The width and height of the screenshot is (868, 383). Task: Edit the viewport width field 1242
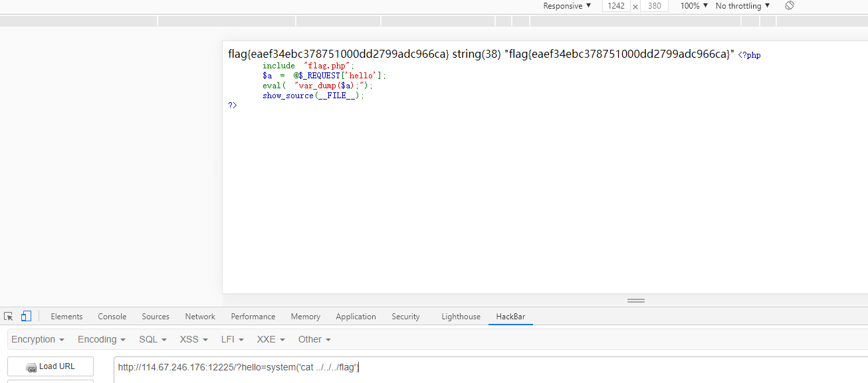coord(616,6)
